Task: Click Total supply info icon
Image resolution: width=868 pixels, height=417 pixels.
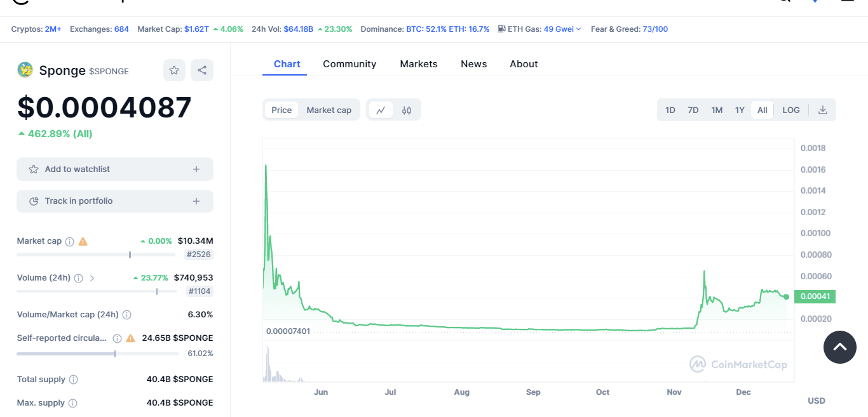Action: point(74,380)
